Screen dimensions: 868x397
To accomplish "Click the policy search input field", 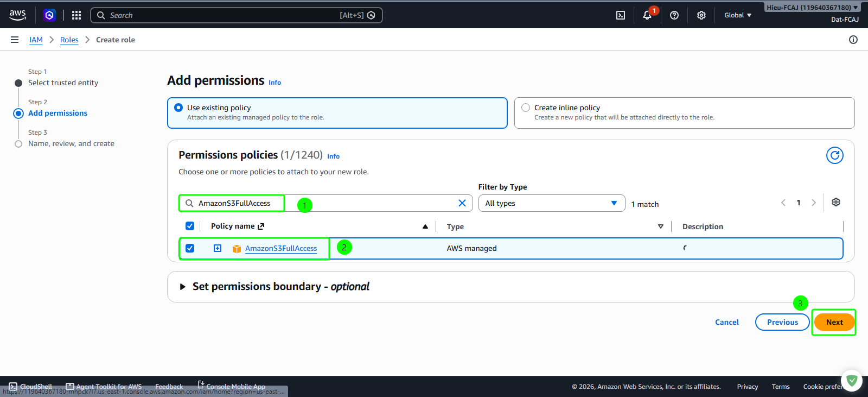I will click(325, 203).
